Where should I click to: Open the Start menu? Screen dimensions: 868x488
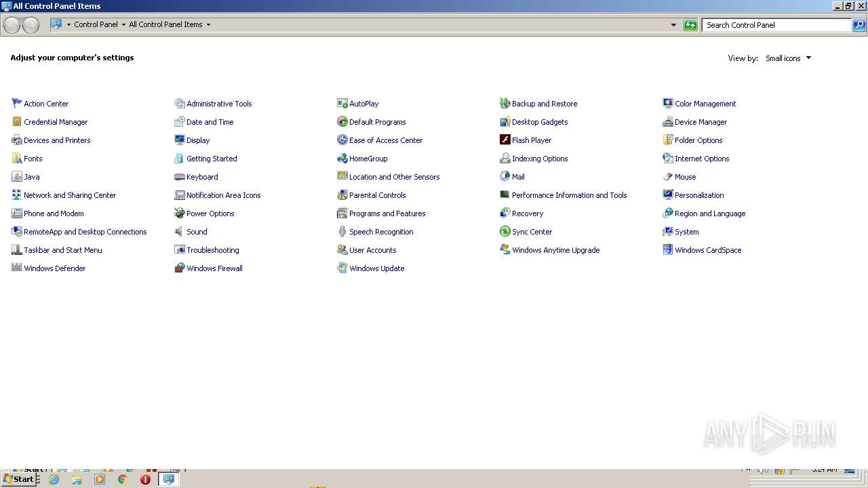click(x=18, y=479)
